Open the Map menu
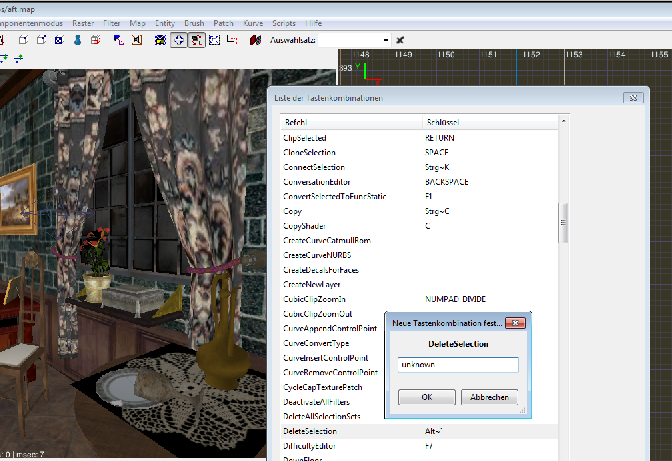The height and width of the screenshot is (461, 672). [138, 23]
